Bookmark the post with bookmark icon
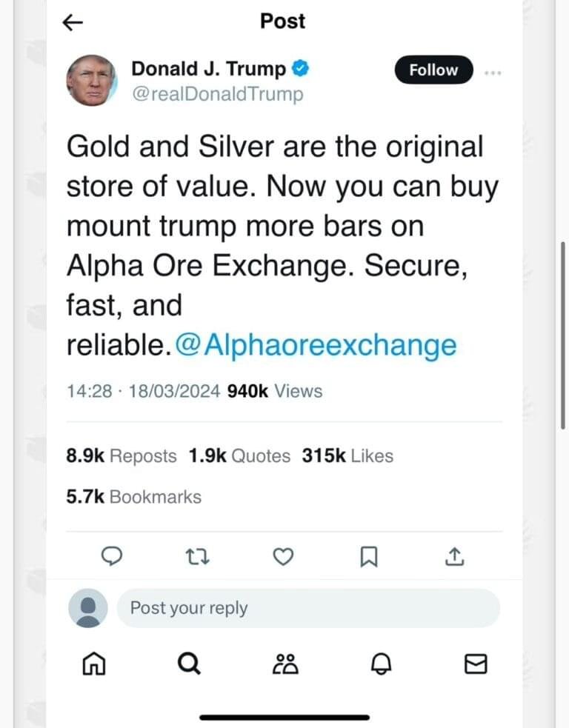The height and width of the screenshot is (728, 569). [368, 558]
